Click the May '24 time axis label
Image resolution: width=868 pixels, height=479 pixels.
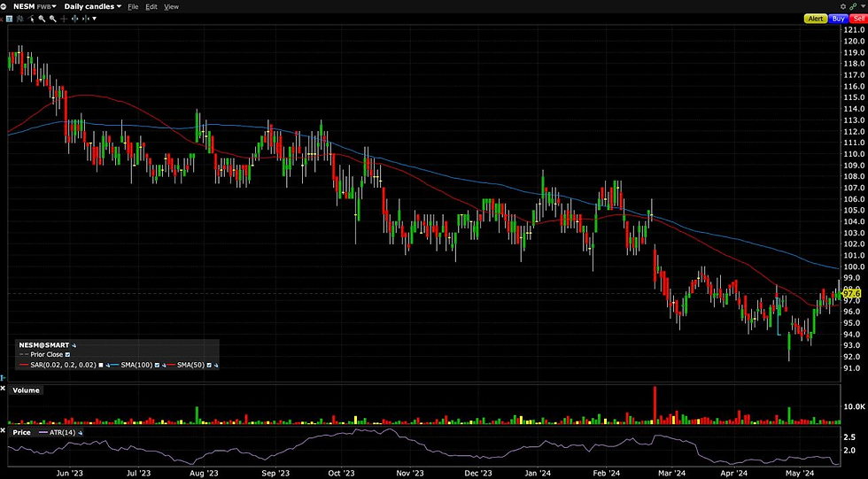tap(800, 473)
